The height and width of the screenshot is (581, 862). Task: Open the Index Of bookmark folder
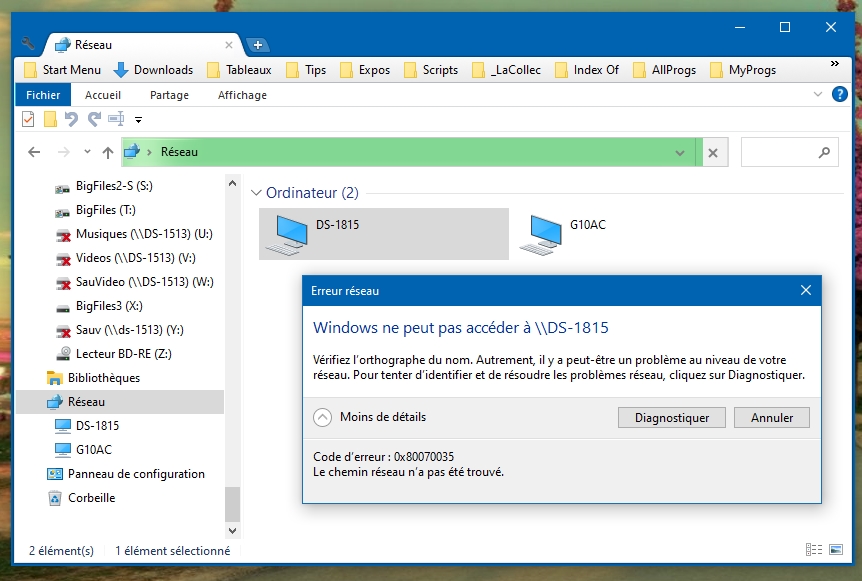point(587,70)
